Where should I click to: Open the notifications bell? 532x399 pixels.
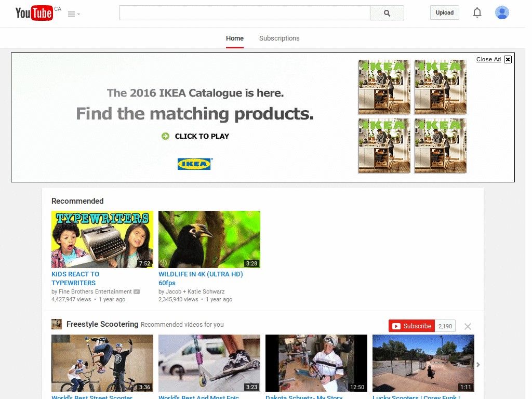click(x=477, y=12)
